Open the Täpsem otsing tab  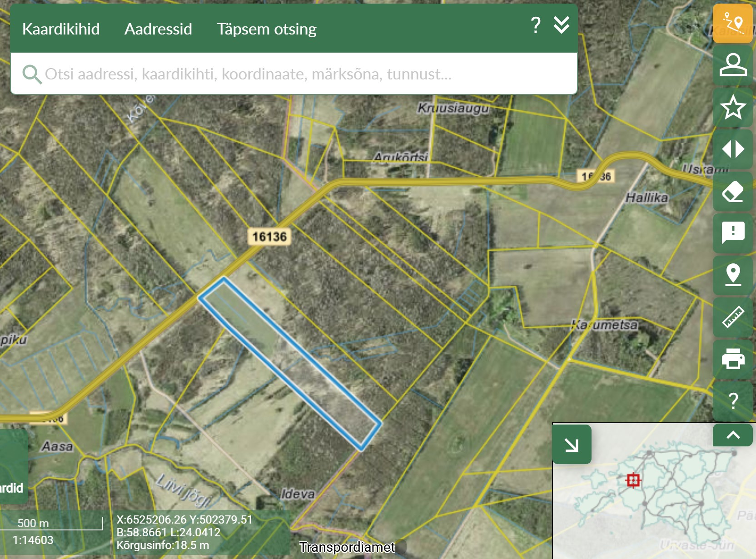266,29
